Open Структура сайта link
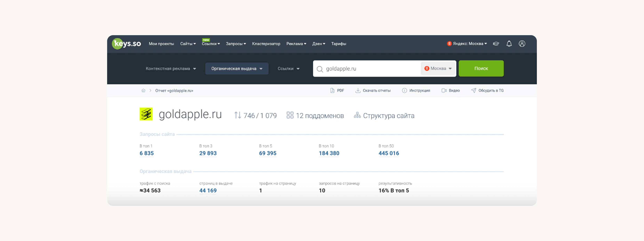 pos(389,116)
